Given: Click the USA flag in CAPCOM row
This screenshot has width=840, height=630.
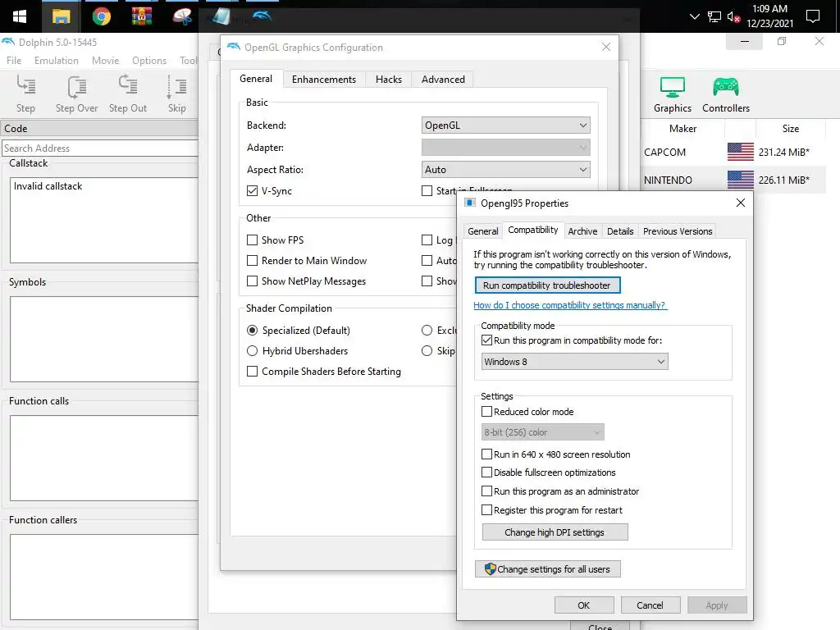Looking at the screenshot, I should coord(741,152).
